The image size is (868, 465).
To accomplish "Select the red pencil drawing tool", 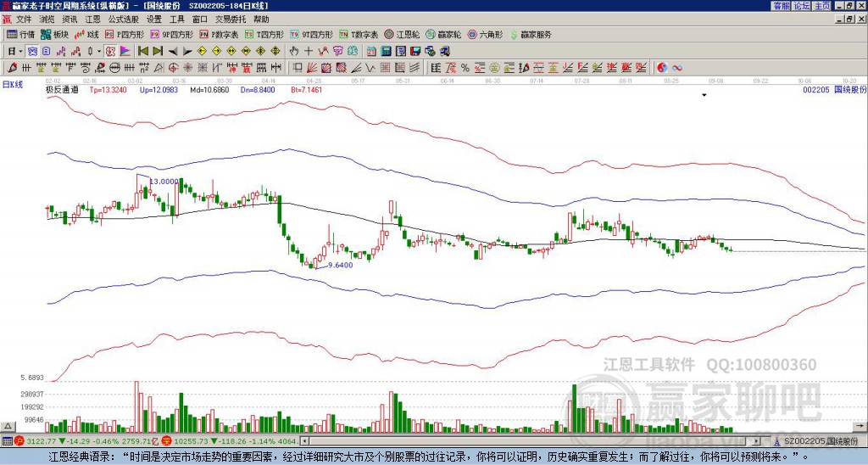I will pyautogui.click(x=12, y=68).
